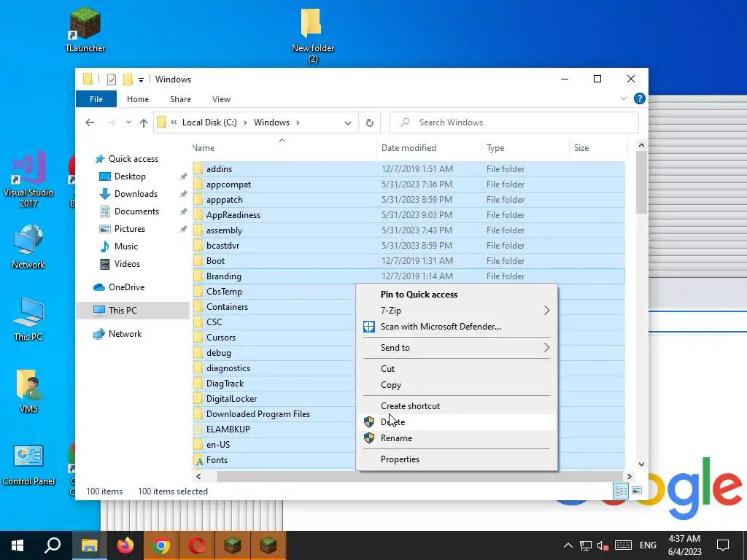Click New folder quick access toolbar icon
747x560 pixels.
(128, 79)
